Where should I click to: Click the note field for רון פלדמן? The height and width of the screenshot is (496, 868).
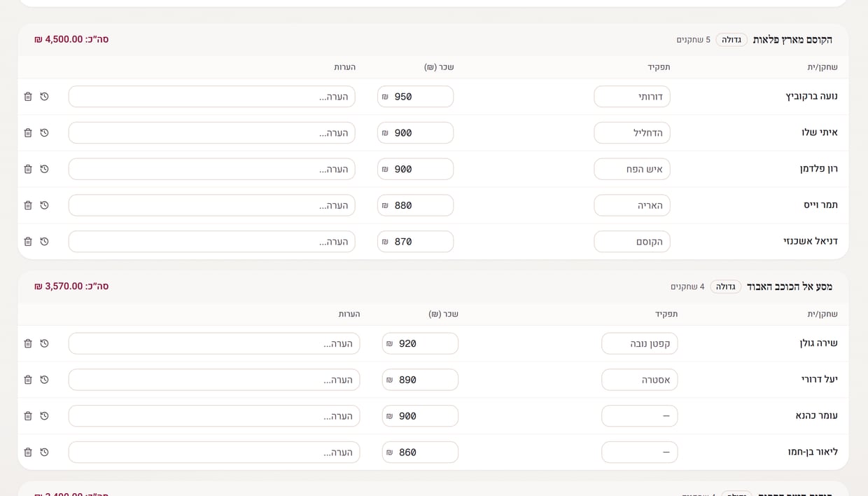point(211,170)
